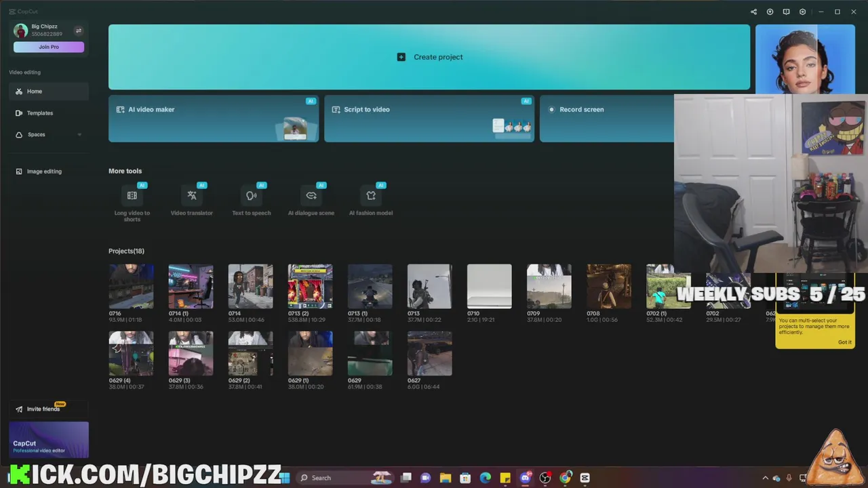Open Discord from the taskbar
This screenshot has width=868, height=488.
(x=526, y=478)
